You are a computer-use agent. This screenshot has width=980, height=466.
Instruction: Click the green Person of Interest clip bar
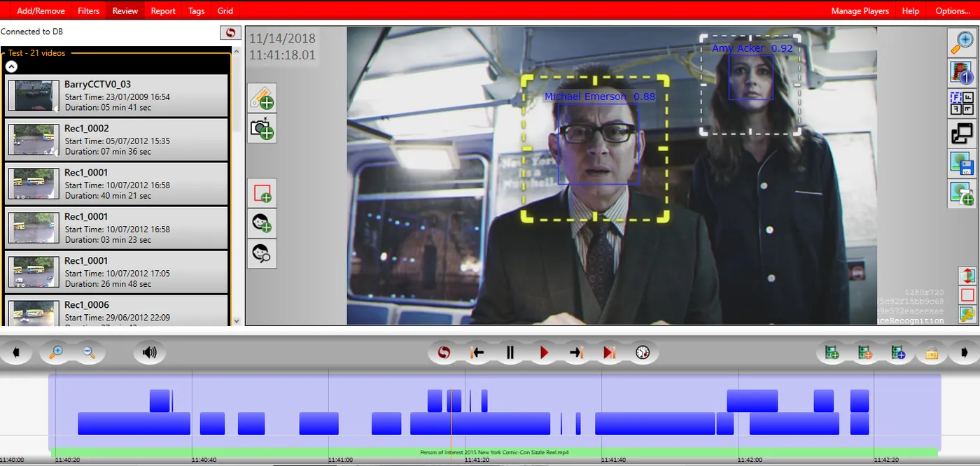click(494, 452)
